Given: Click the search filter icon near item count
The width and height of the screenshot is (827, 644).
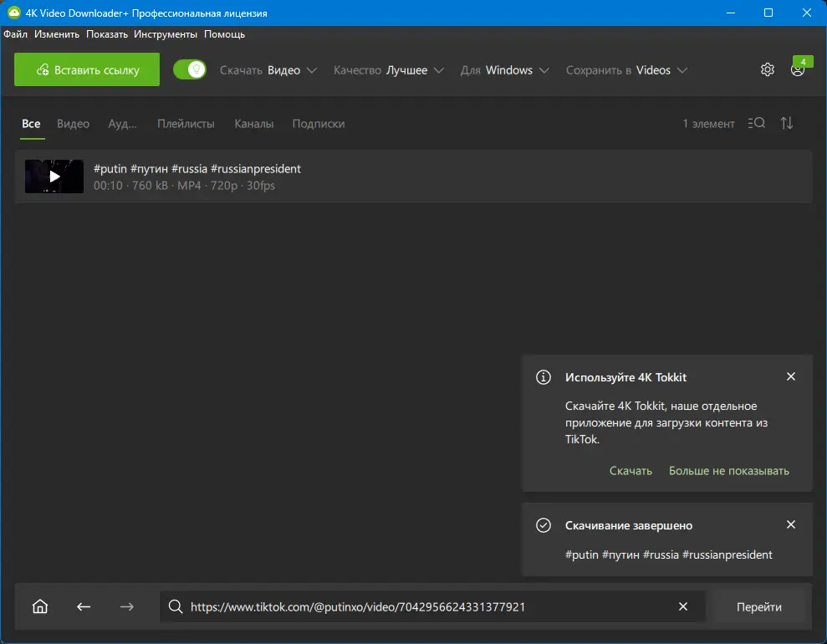Looking at the screenshot, I should 755,123.
